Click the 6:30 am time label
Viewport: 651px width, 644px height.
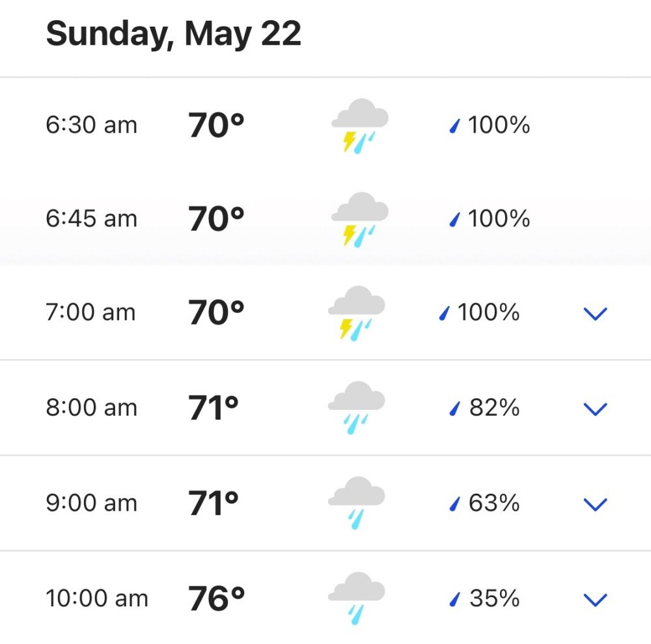tap(91, 124)
